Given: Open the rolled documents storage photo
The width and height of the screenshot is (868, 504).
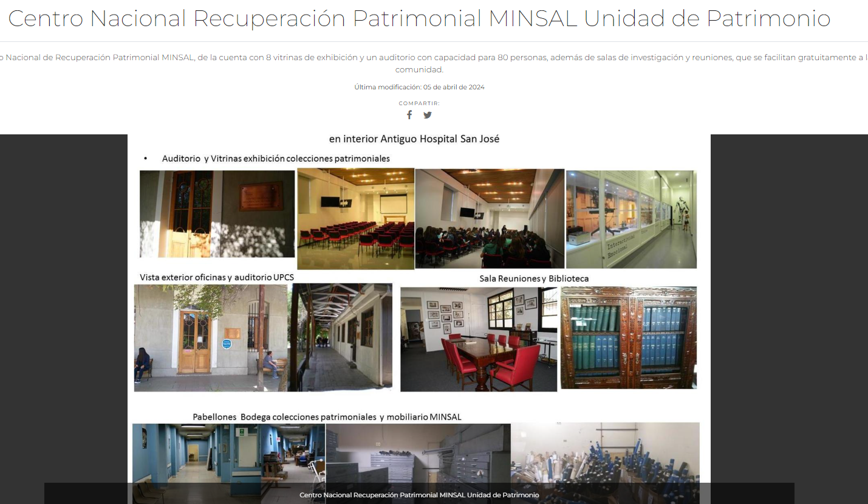Looking at the screenshot, I should pos(605,453).
